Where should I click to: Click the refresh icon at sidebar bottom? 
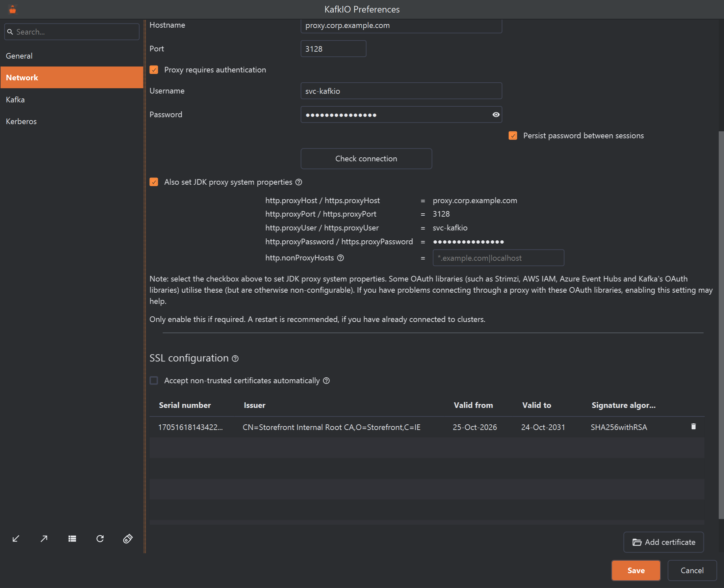(x=100, y=539)
